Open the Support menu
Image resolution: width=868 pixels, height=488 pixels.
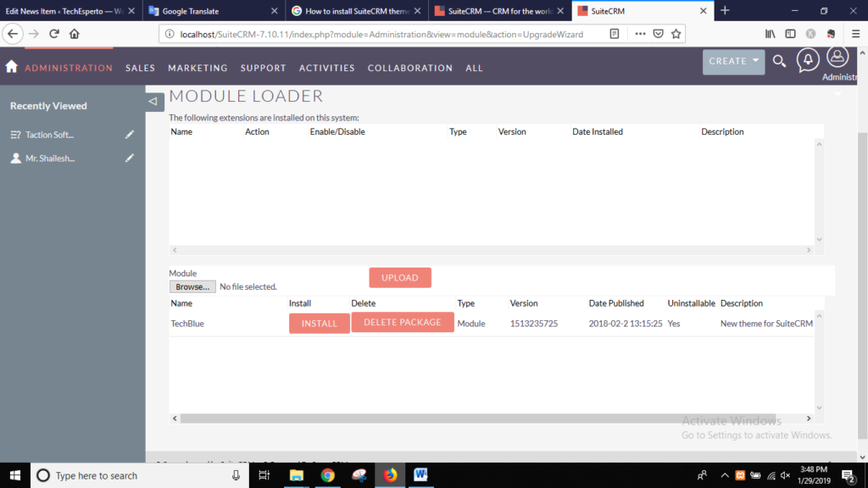point(263,68)
